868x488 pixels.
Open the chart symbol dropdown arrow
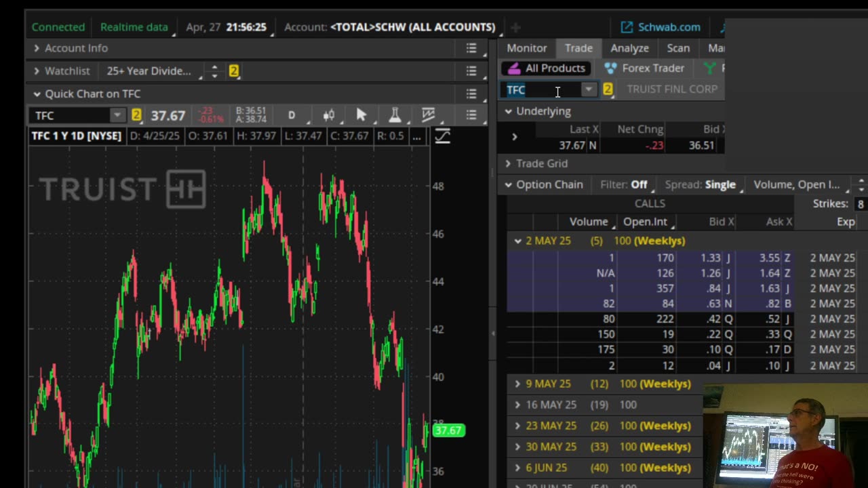click(x=117, y=115)
